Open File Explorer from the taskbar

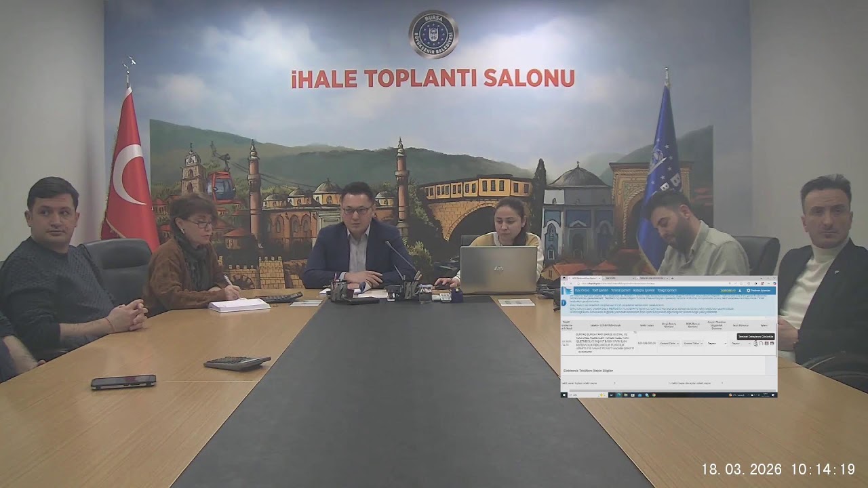[626, 395]
